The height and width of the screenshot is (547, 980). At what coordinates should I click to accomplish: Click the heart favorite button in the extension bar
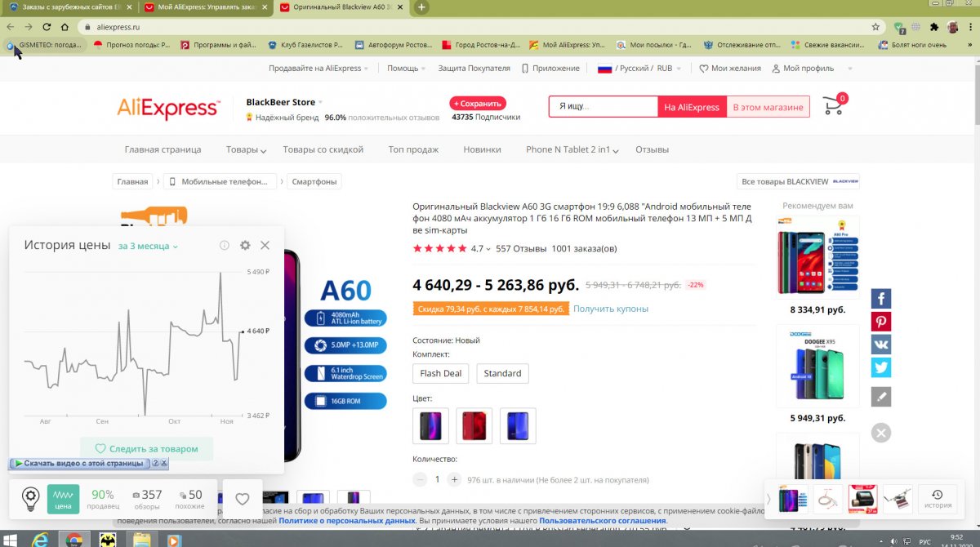click(x=242, y=499)
